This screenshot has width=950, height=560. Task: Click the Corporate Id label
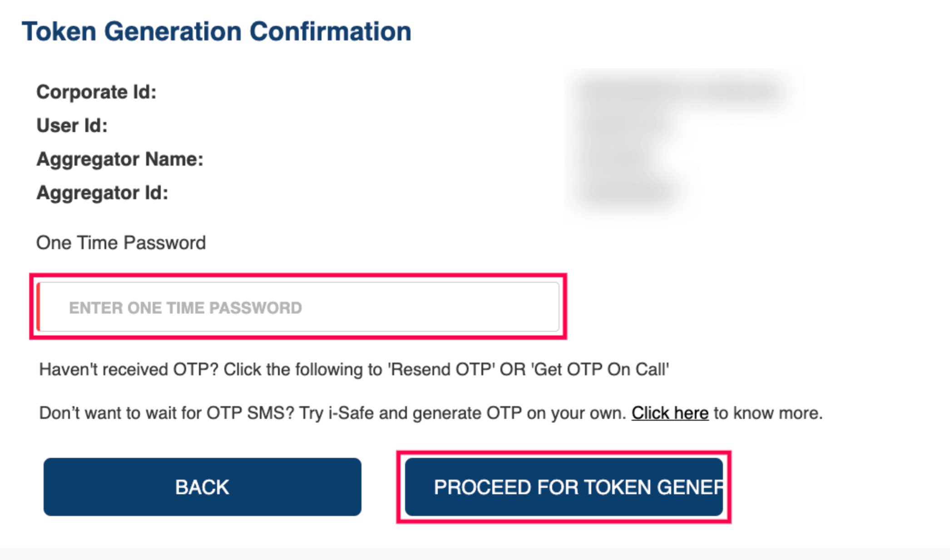click(95, 92)
